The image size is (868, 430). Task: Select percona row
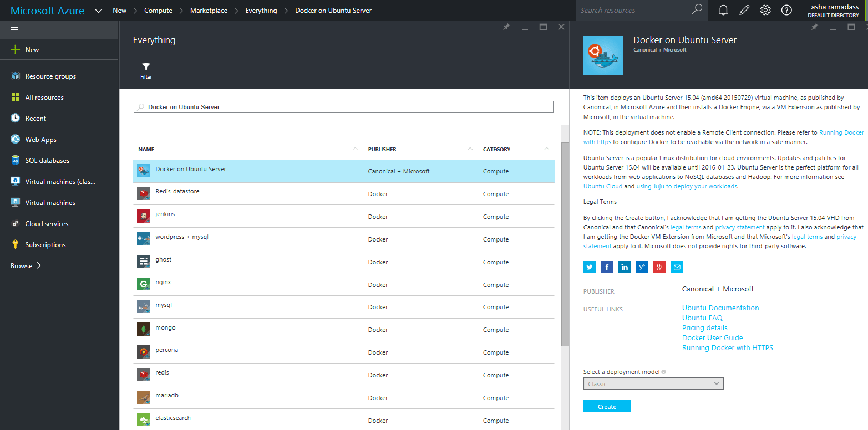click(x=344, y=352)
